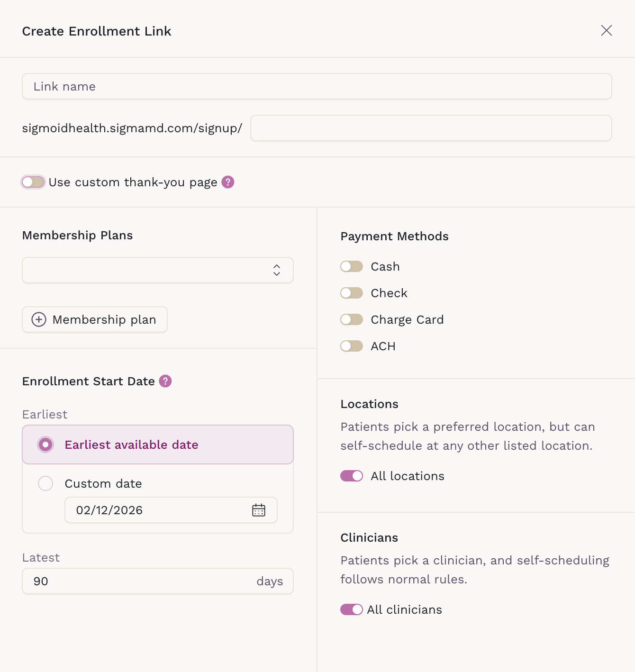The width and height of the screenshot is (635, 672).
Task: Click help icon next to Enrollment Start Date
Action: coord(165,381)
